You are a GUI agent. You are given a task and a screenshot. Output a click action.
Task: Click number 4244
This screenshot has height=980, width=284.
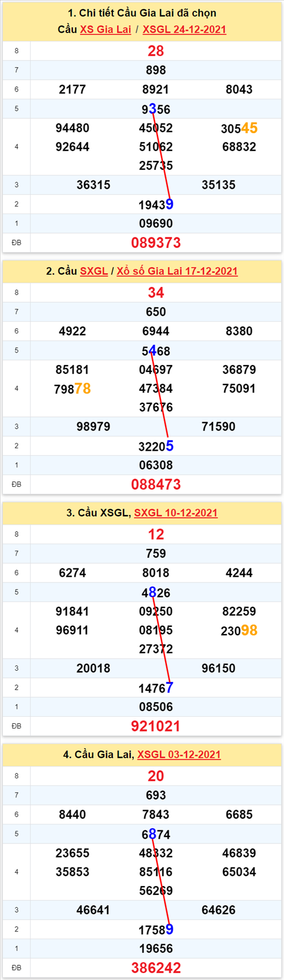pos(239,573)
